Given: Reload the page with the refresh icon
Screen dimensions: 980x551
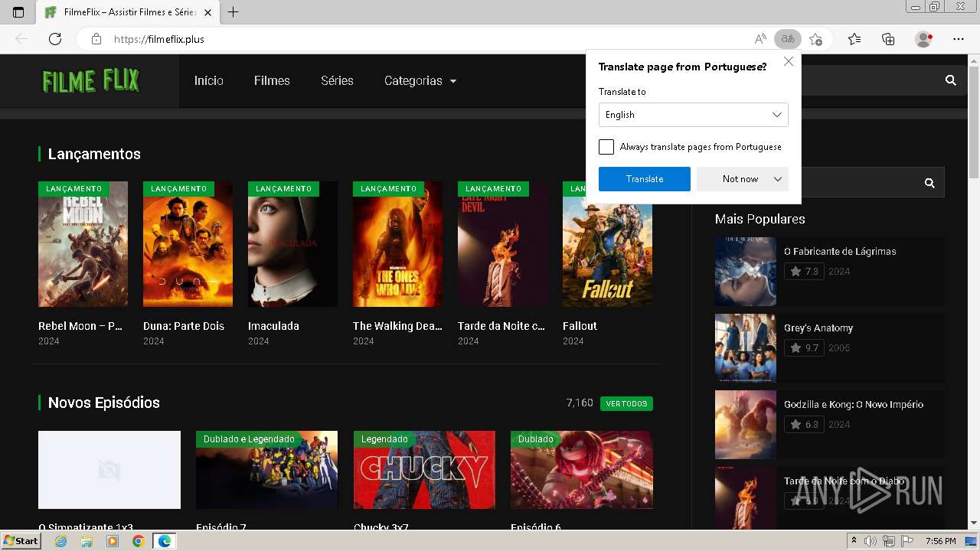Looking at the screenshot, I should [55, 39].
